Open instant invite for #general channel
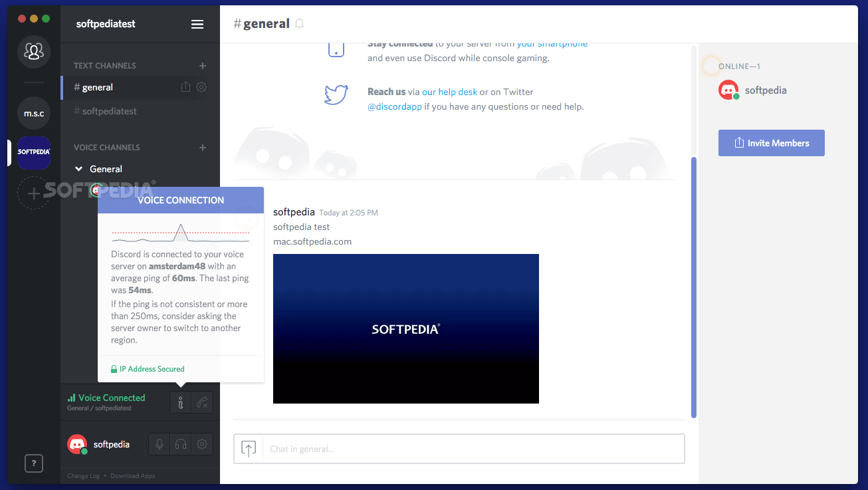Screen dimensions: 868x490 tap(185, 87)
